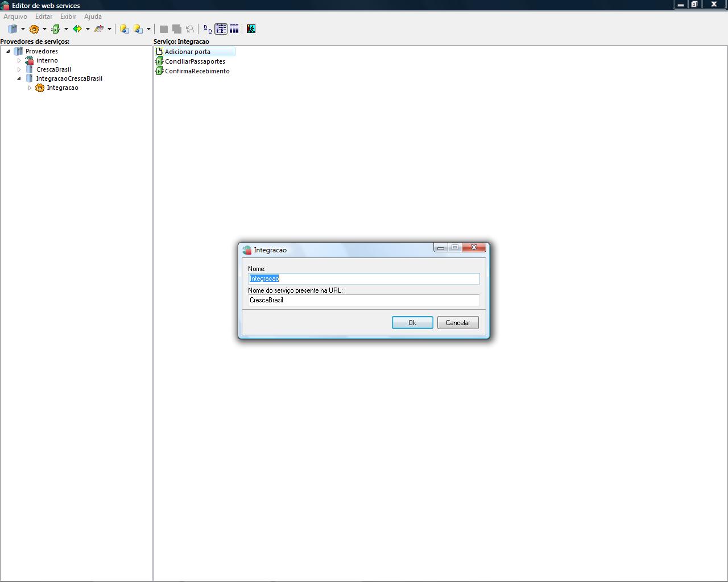The image size is (728, 582).
Task: Focus the Nome input field
Action: tap(364, 278)
